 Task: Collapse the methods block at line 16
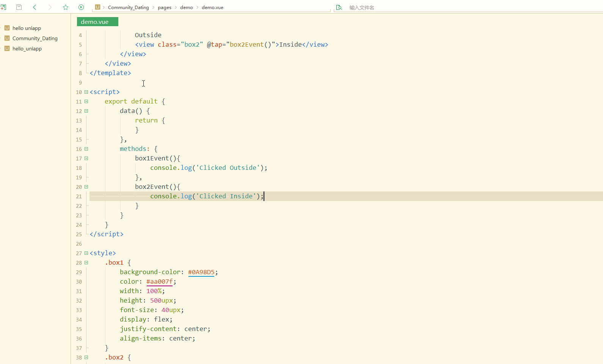[x=86, y=149]
